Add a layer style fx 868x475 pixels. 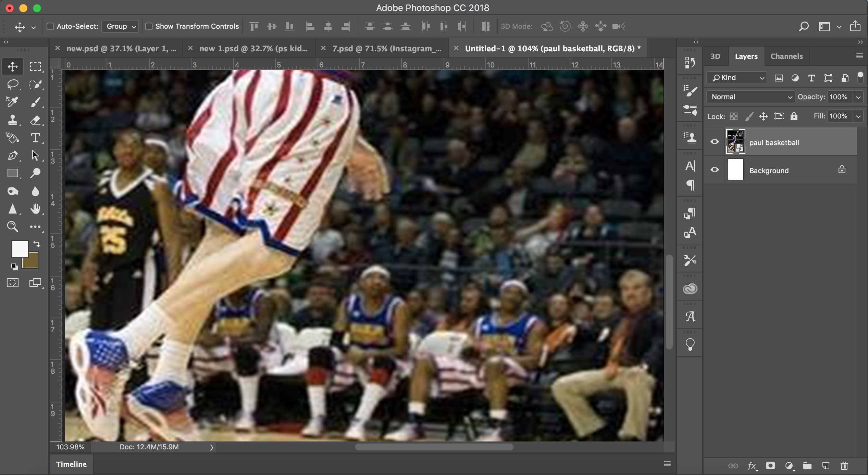click(x=752, y=466)
